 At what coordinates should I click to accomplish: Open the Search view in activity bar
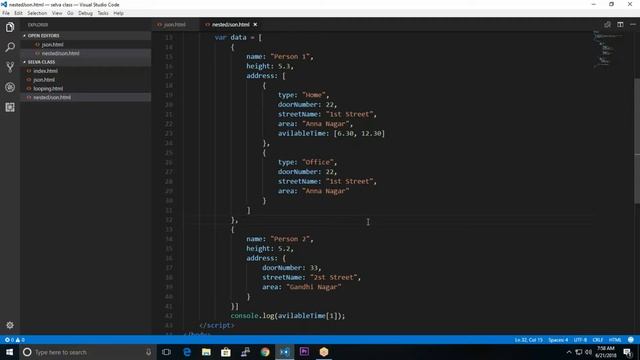(x=10, y=47)
